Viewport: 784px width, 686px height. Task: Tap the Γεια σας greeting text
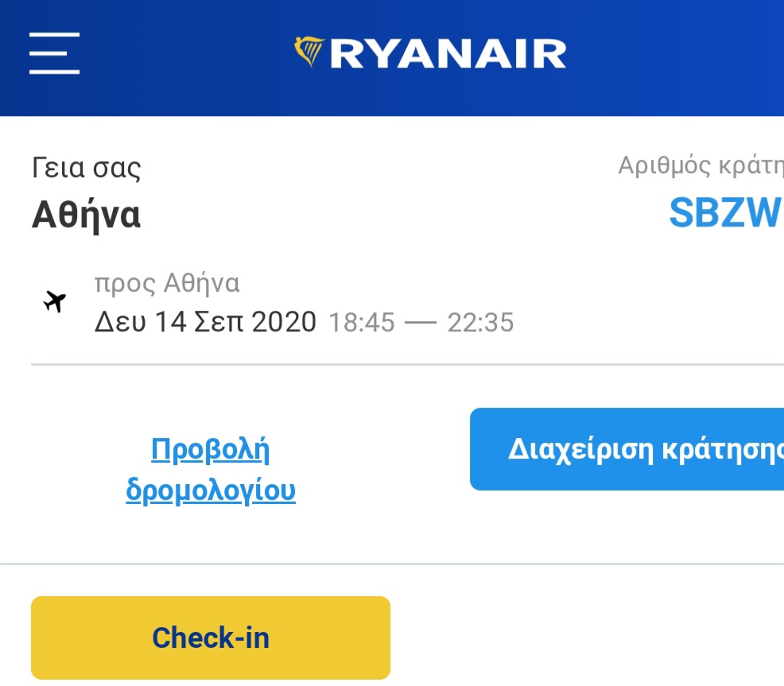click(87, 168)
